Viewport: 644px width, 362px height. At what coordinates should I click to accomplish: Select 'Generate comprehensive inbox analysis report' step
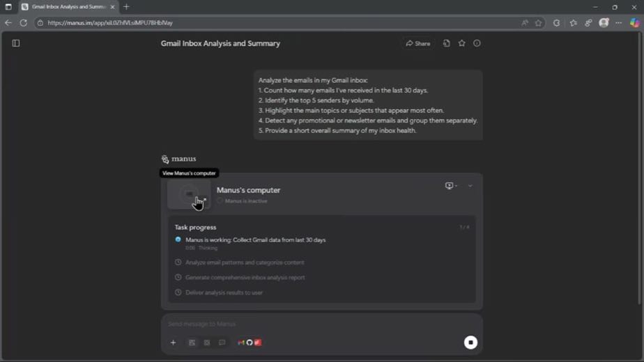coord(245,278)
